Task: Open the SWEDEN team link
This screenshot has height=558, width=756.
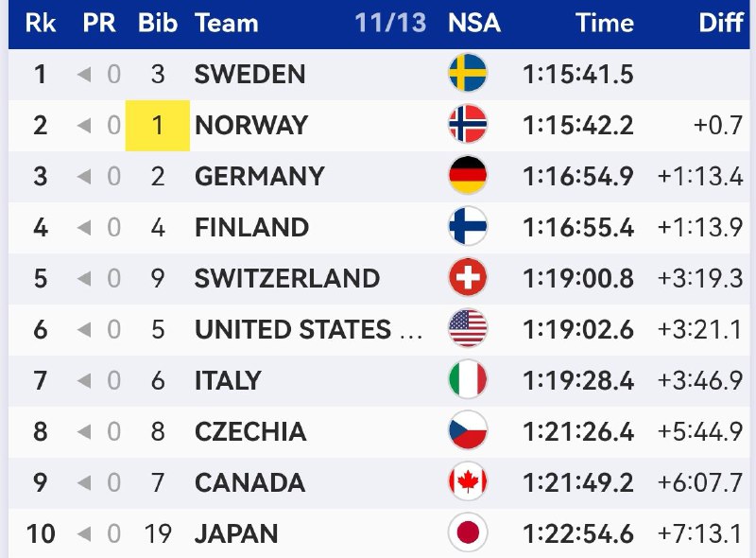Action: click(x=249, y=75)
